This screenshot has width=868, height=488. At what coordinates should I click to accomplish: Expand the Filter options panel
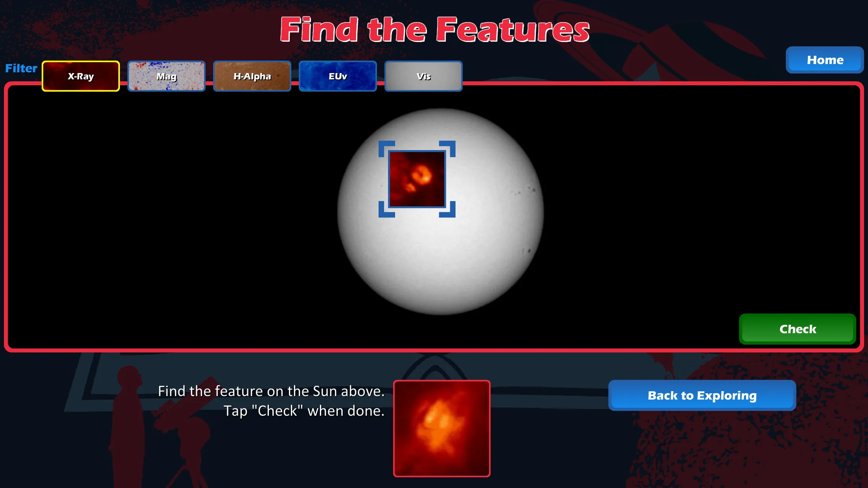click(x=21, y=67)
